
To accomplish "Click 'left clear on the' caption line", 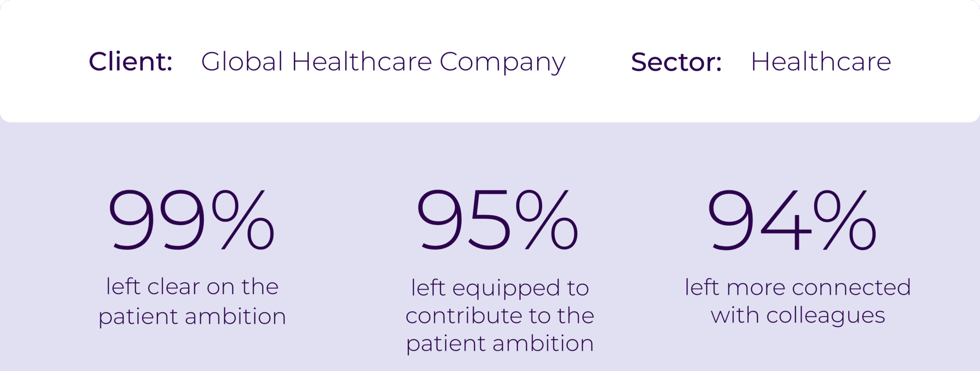I will pos(192,286).
